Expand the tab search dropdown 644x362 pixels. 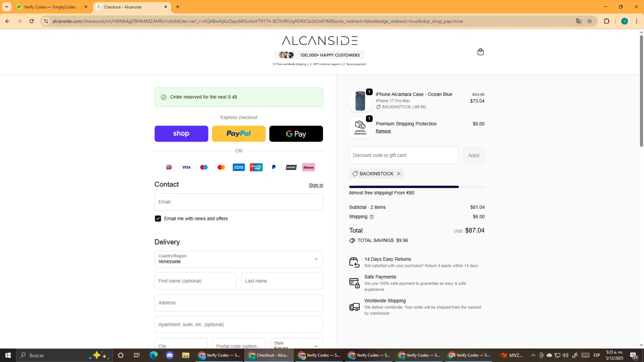coord(6,7)
